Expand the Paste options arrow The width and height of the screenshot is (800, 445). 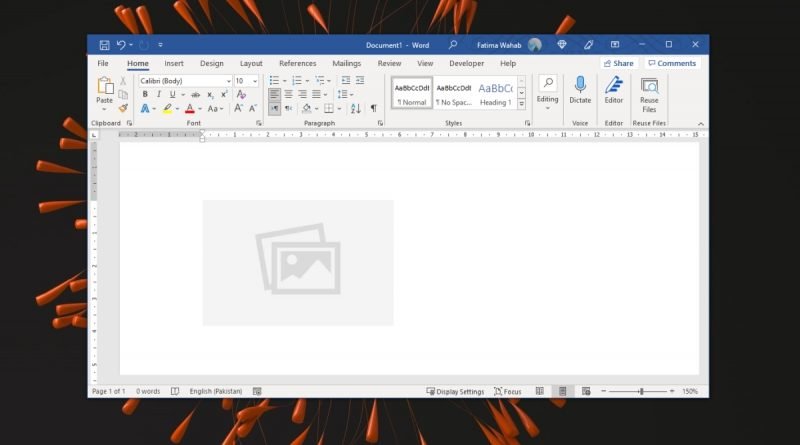(104, 109)
